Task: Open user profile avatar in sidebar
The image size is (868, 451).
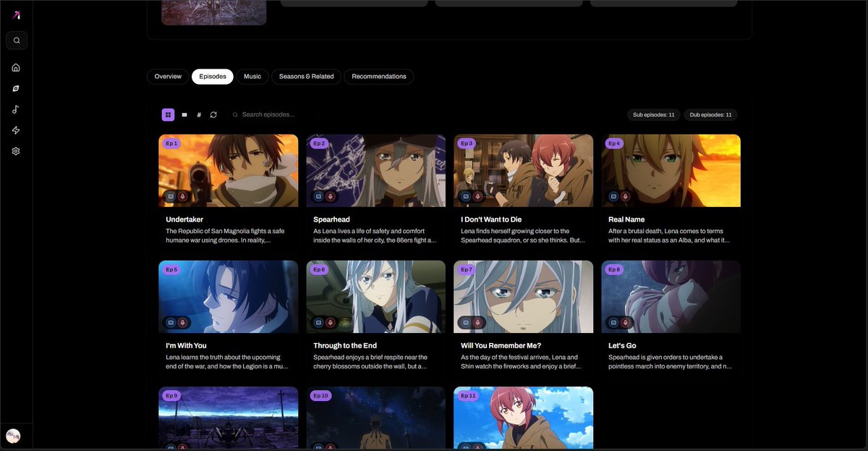Action: point(13,436)
